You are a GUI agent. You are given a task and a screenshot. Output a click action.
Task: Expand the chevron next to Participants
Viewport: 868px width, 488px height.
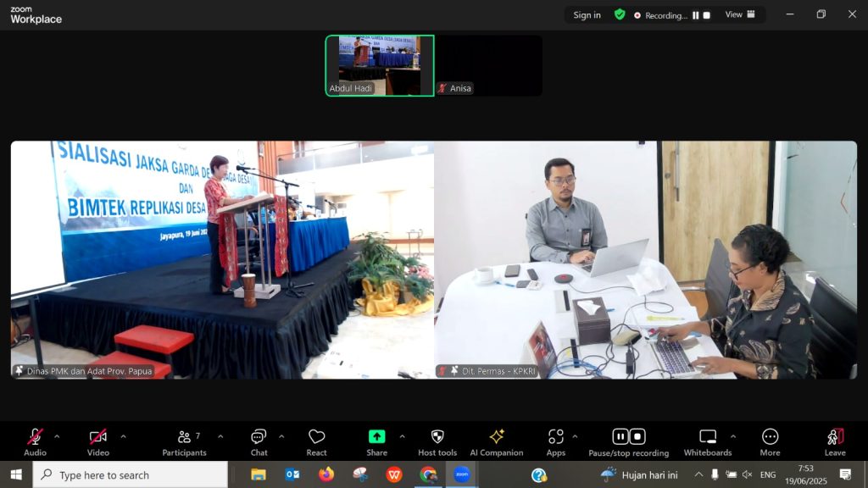[220, 436]
